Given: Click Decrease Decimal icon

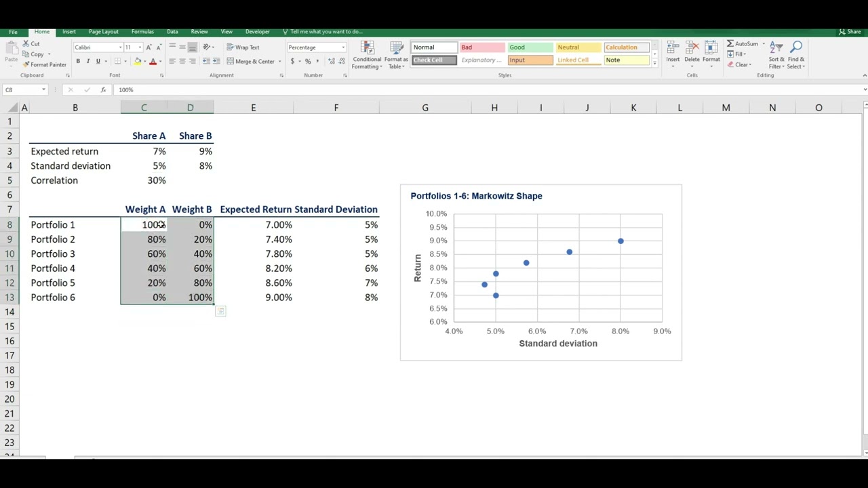Looking at the screenshot, I should (341, 62).
